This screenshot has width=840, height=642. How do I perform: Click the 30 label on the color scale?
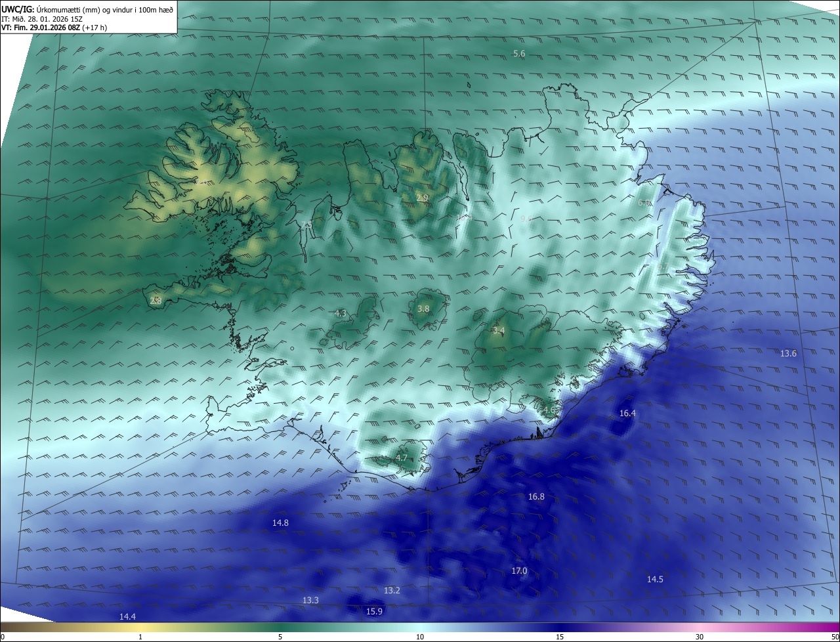pyautogui.click(x=700, y=637)
